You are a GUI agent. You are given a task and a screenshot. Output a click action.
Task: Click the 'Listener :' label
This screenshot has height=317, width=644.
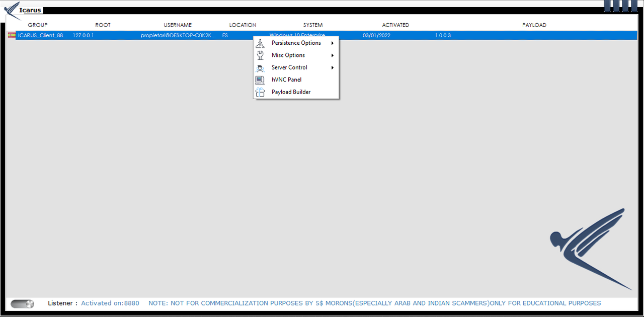coord(63,303)
